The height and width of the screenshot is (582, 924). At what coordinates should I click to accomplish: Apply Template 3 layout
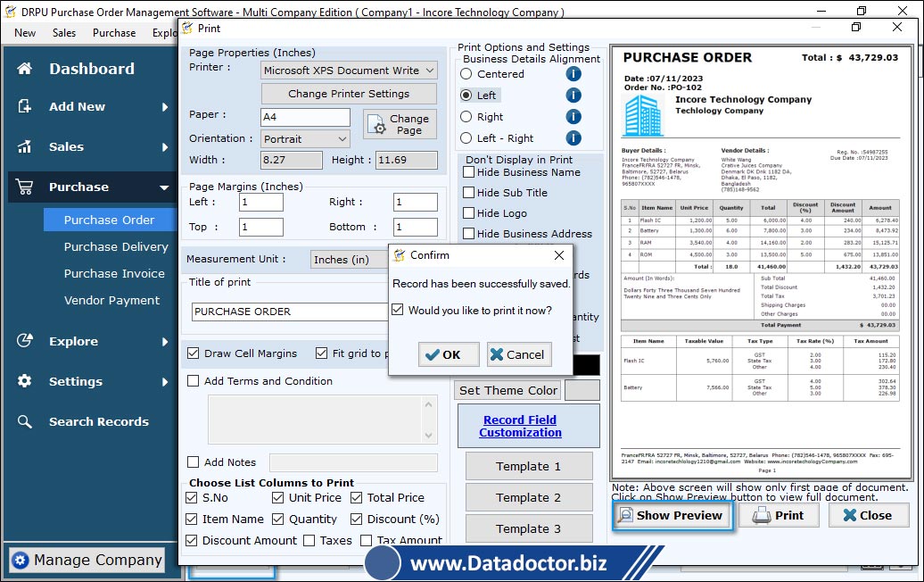pyautogui.click(x=529, y=529)
